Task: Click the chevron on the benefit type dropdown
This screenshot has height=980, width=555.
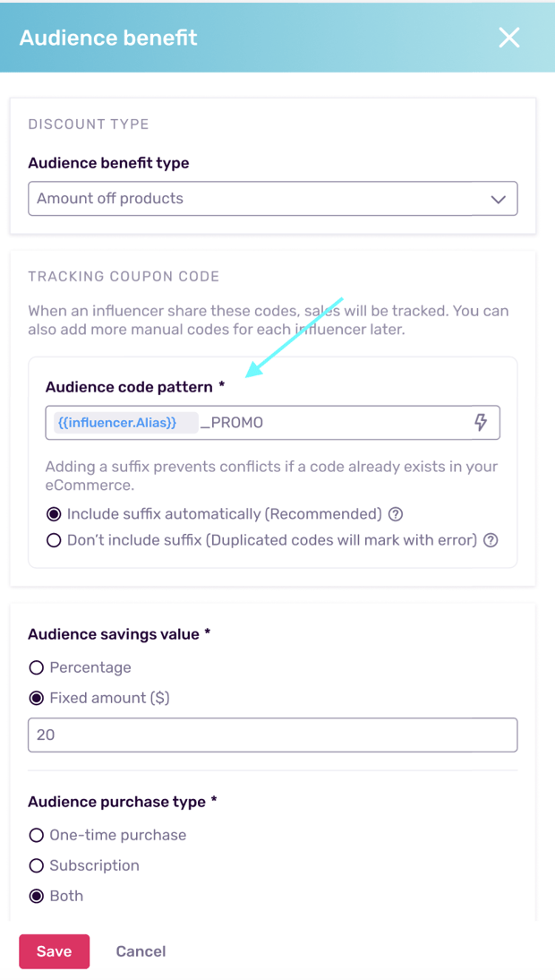Action: coord(499,198)
